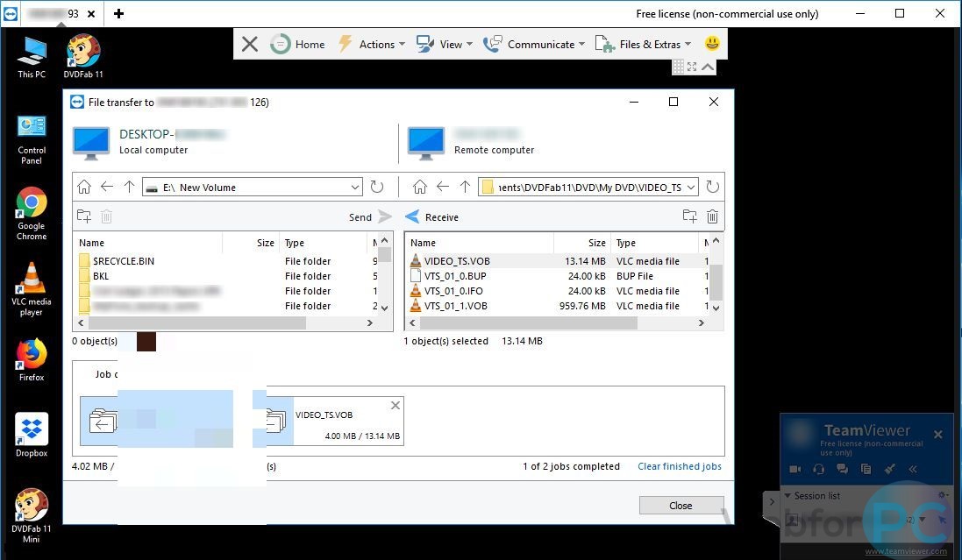This screenshot has height=560, width=962.
Task: Open a new connection tab with plus
Action: [119, 13]
